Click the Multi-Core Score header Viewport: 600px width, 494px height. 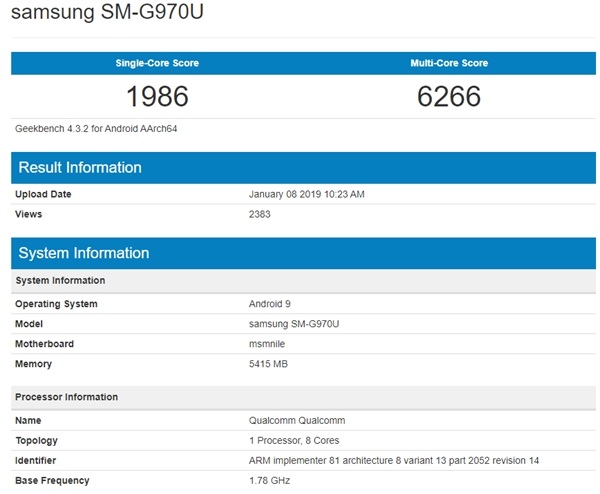[x=449, y=63]
